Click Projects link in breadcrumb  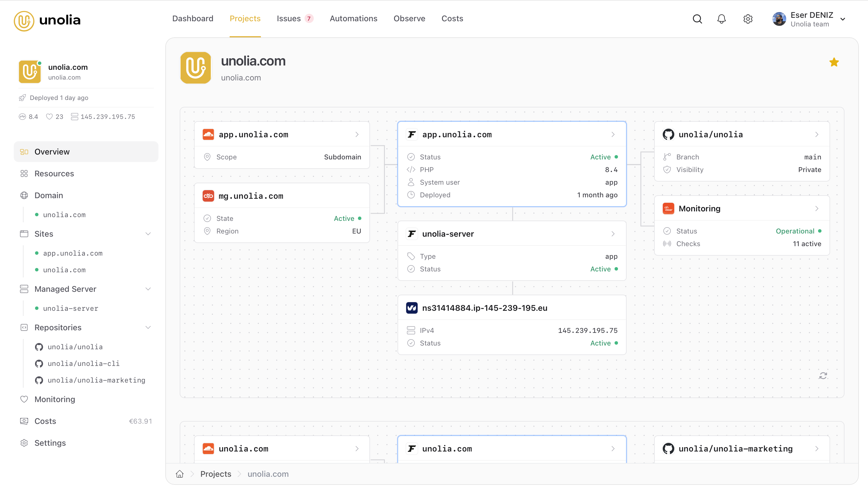(216, 474)
